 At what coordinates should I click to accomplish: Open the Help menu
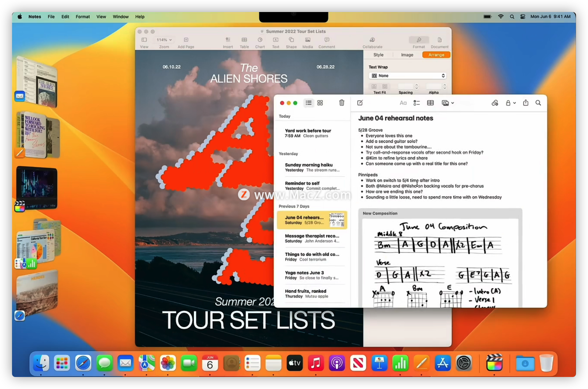pyautogui.click(x=140, y=17)
